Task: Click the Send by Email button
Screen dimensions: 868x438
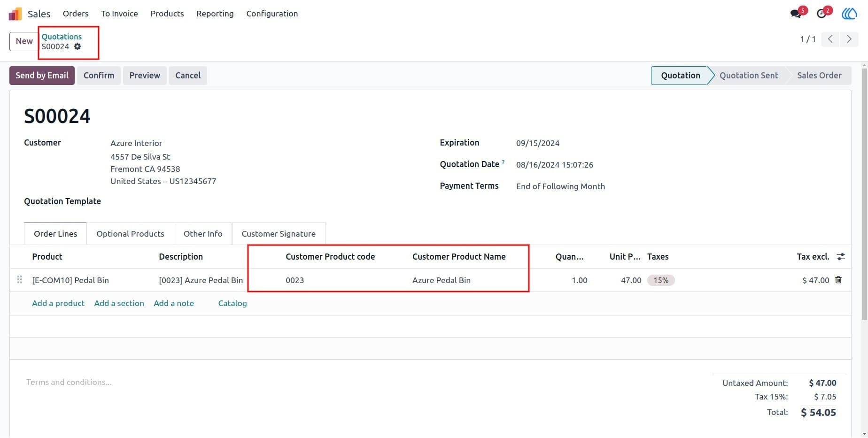Action: [x=42, y=76]
